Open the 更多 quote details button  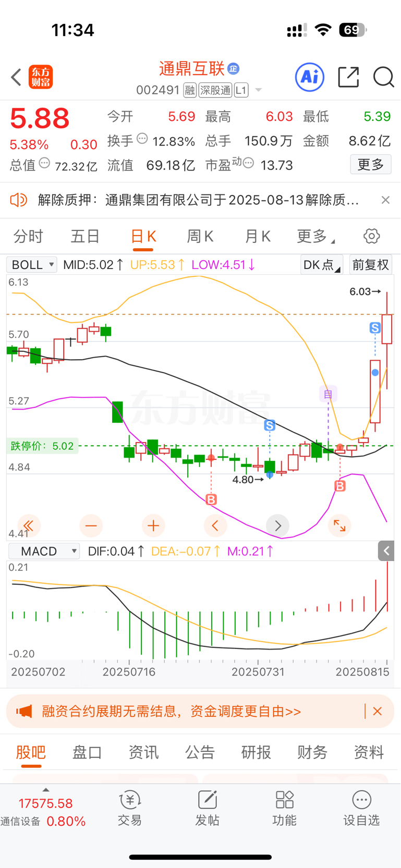[x=371, y=165]
